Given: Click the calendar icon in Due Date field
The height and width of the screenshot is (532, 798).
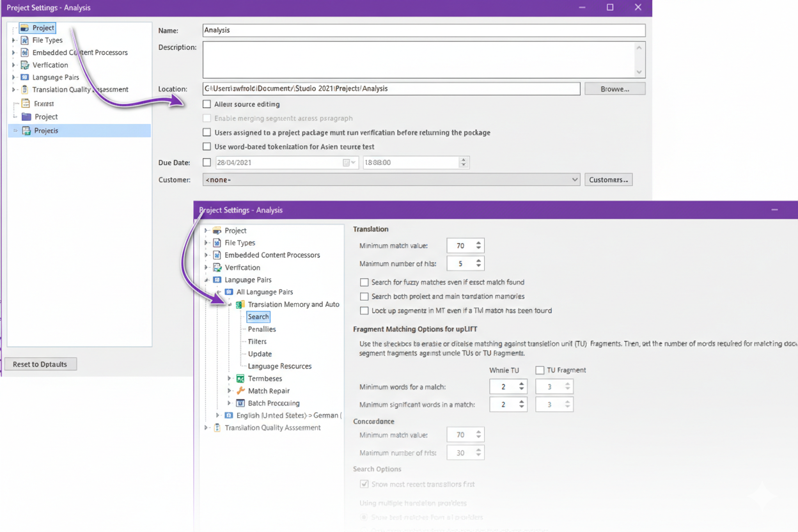Looking at the screenshot, I should tap(347, 163).
